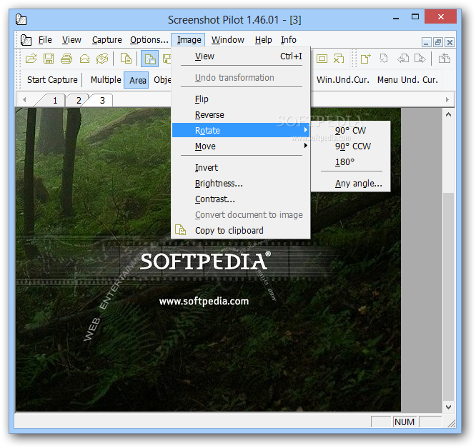Screen dimensions: 476x448
Task: Click the Send by e-mail envelope icon
Action: 84,59
